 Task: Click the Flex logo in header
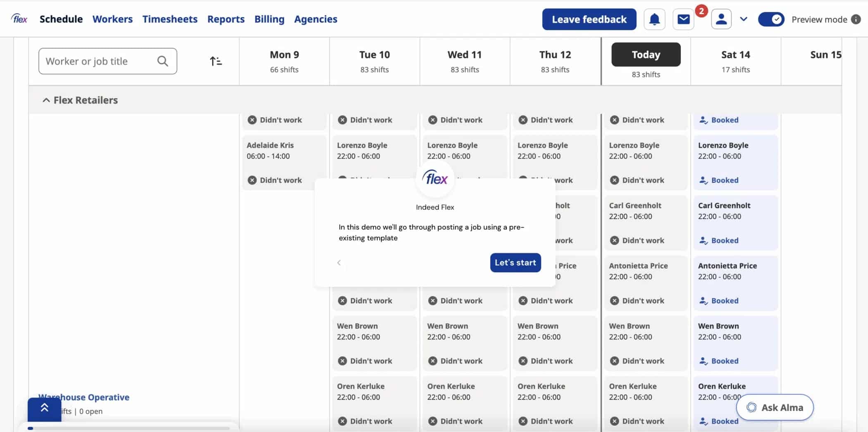click(19, 19)
